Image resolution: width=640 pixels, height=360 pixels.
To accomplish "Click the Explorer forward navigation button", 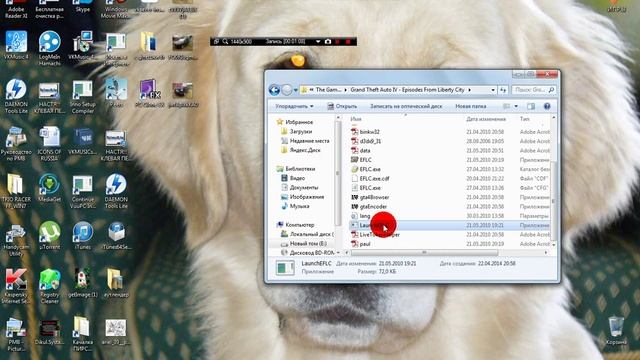I will (287, 90).
